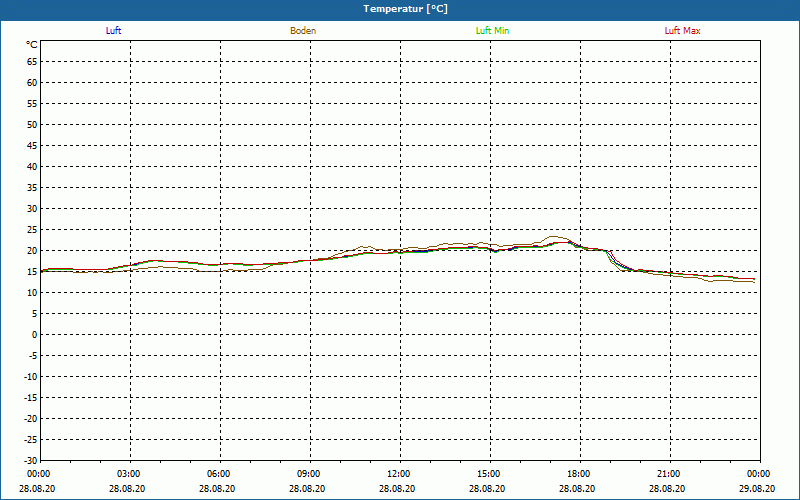Click the -30 y-axis label

tap(31, 461)
